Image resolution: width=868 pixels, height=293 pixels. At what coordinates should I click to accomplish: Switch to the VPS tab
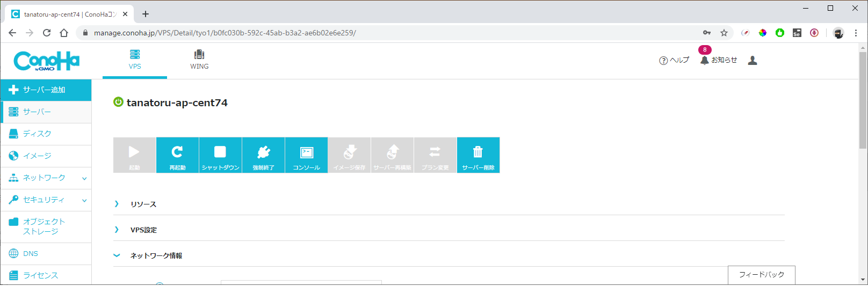click(x=135, y=60)
